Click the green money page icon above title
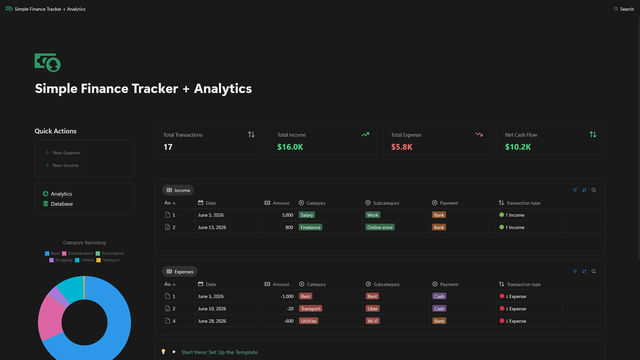 point(48,62)
